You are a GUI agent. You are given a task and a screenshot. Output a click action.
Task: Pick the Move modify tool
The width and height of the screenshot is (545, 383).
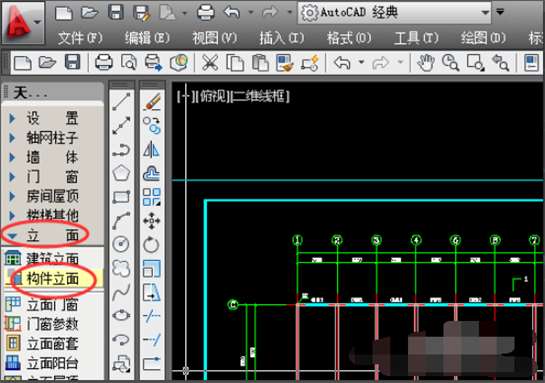(152, 221)
